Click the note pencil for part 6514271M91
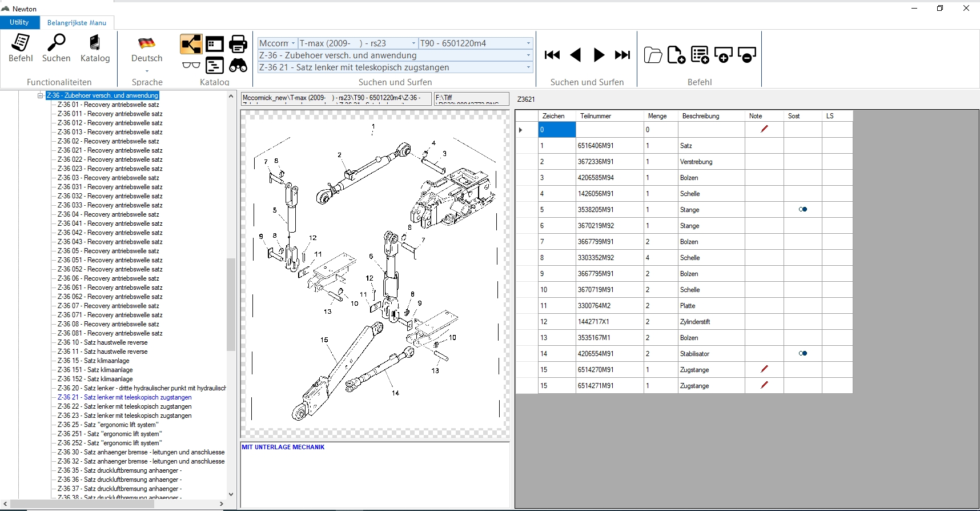This screenshot has height=511, width=980. click(764, 385)
